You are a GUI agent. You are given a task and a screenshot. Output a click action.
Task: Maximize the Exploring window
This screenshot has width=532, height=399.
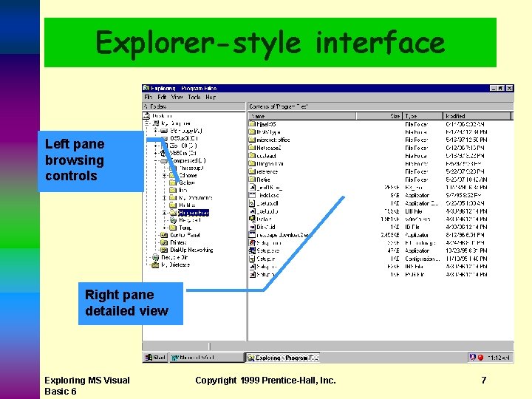pyautogui.click(x=501, y=88)
